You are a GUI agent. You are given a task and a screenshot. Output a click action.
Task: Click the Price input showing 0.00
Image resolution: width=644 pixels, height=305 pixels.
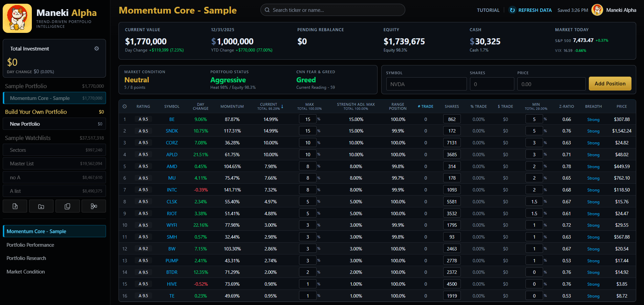point(551,84)
